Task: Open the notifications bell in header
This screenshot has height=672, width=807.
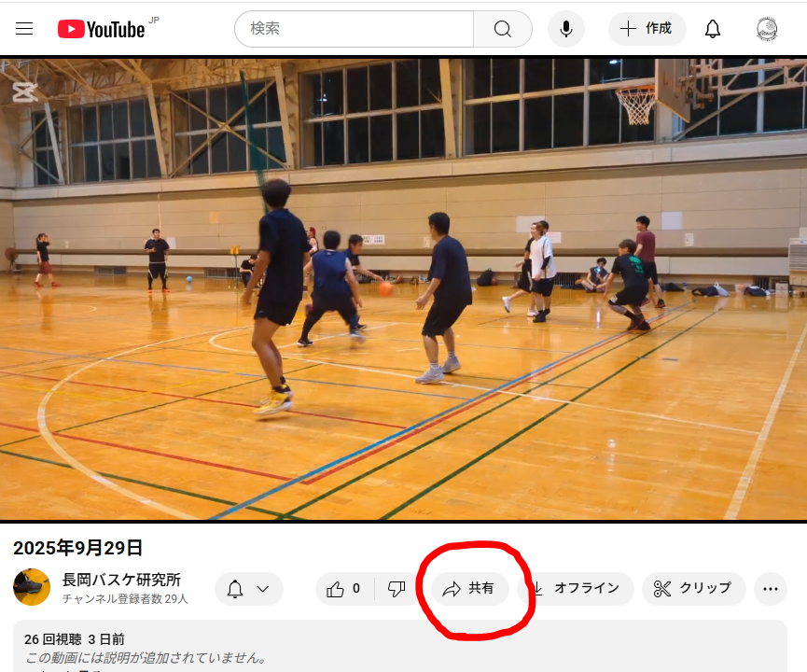Action: click(x=713, y=29)
